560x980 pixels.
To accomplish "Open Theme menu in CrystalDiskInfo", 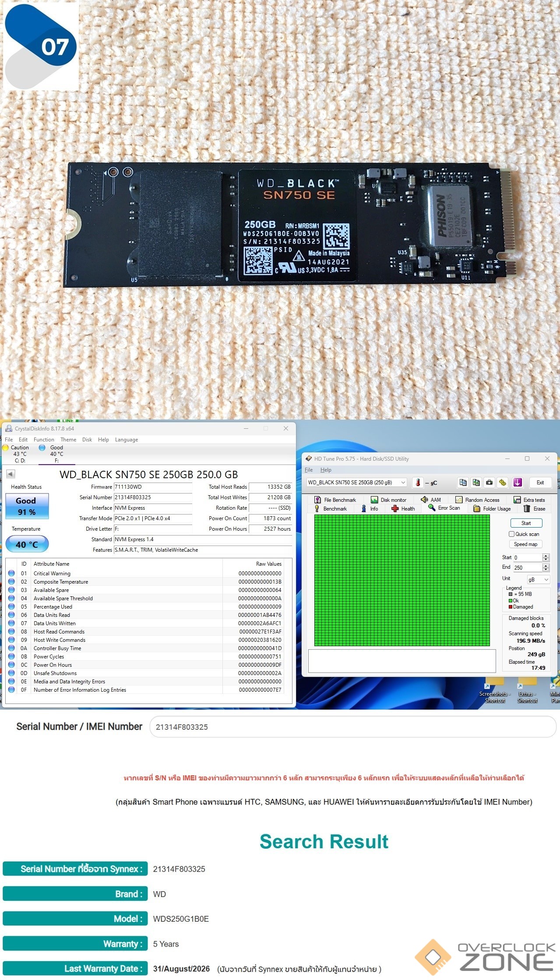I will 68,439.
